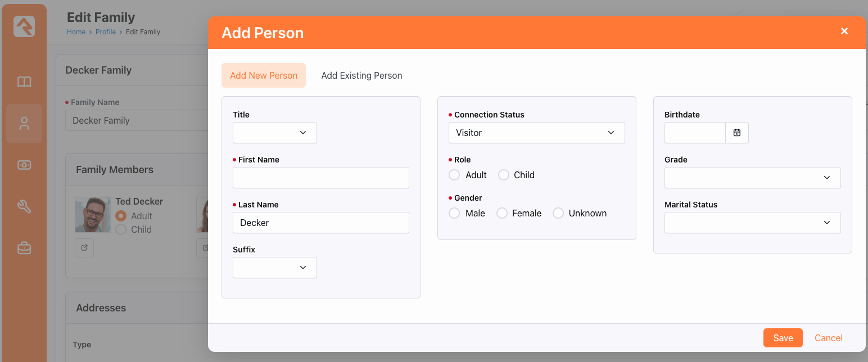The width and height of the screenshot is (868, 362).
Task: Click the Birthdate text field
Action: (x=695, y=133)
